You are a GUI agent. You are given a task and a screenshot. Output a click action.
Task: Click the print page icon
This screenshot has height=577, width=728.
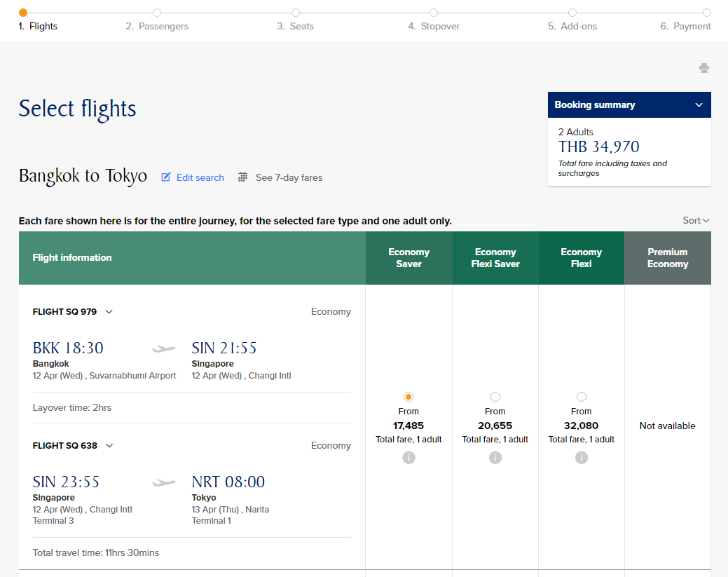click(x=704, y=68)
